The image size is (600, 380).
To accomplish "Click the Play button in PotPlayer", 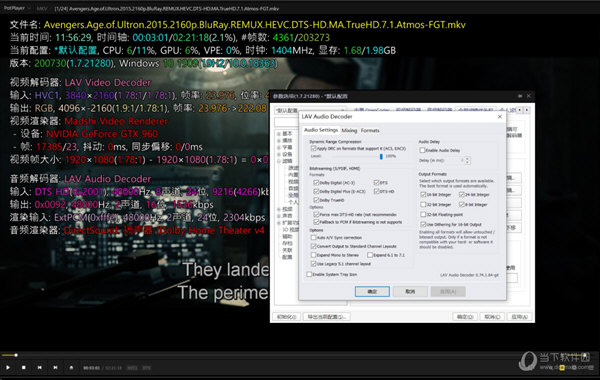I will click(x=8, y=367).
